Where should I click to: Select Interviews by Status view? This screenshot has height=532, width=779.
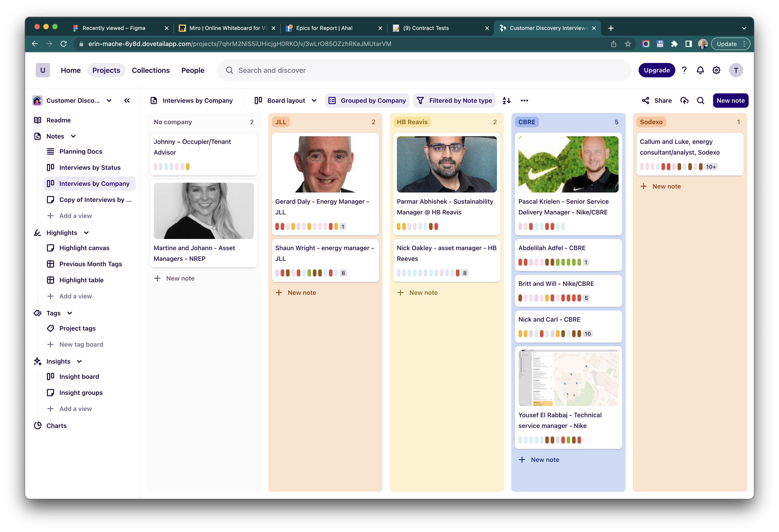90,168
